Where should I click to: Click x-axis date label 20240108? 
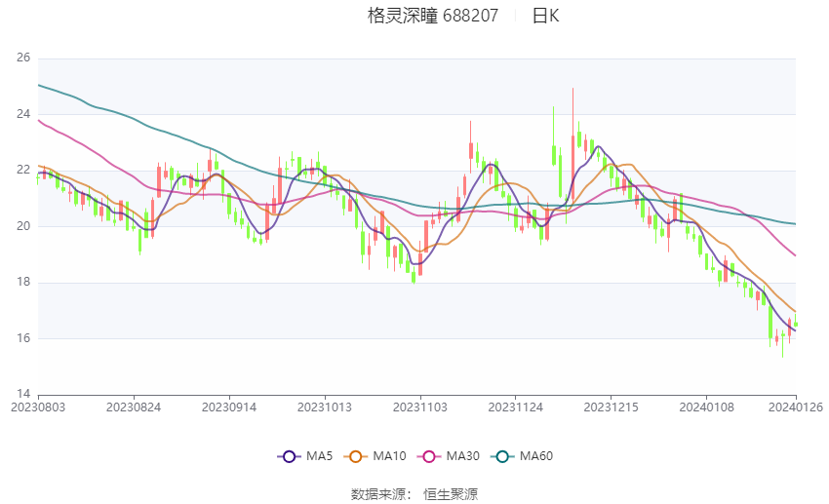706,407
